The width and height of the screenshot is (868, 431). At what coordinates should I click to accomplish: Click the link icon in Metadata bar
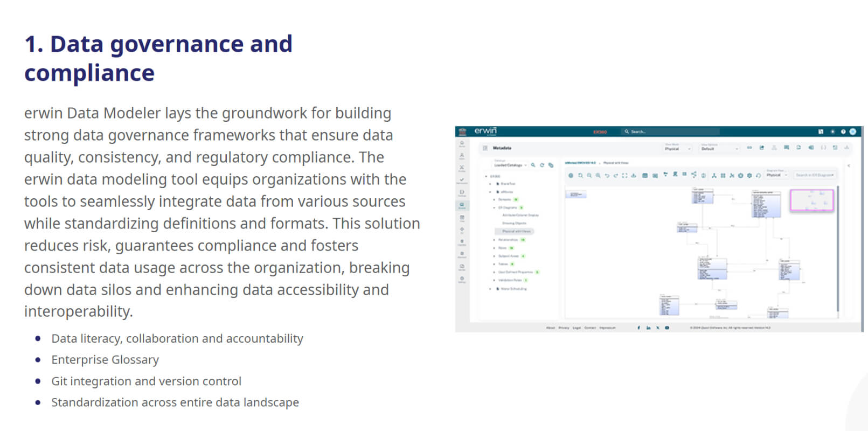(749, 148)
